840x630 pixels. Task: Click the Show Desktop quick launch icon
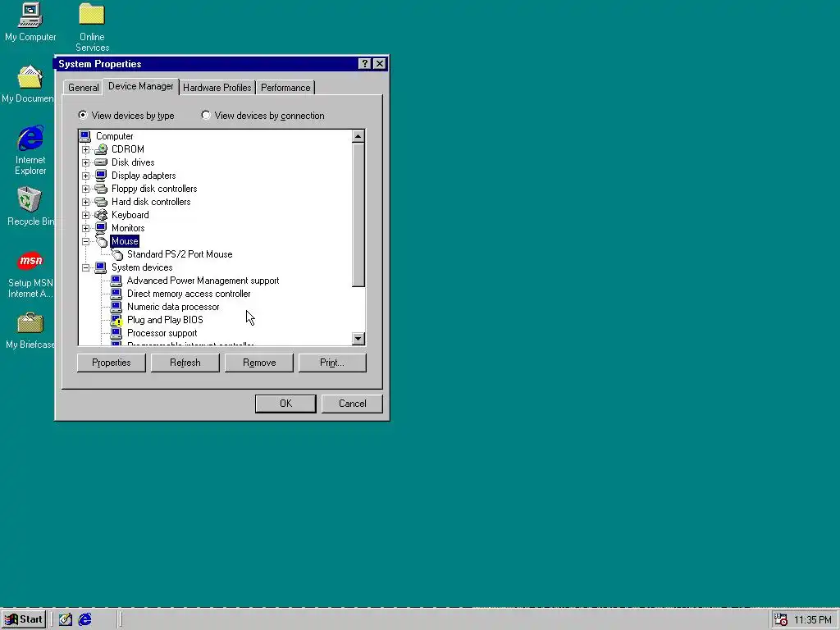pyautogui.click(x=66, y=619)
